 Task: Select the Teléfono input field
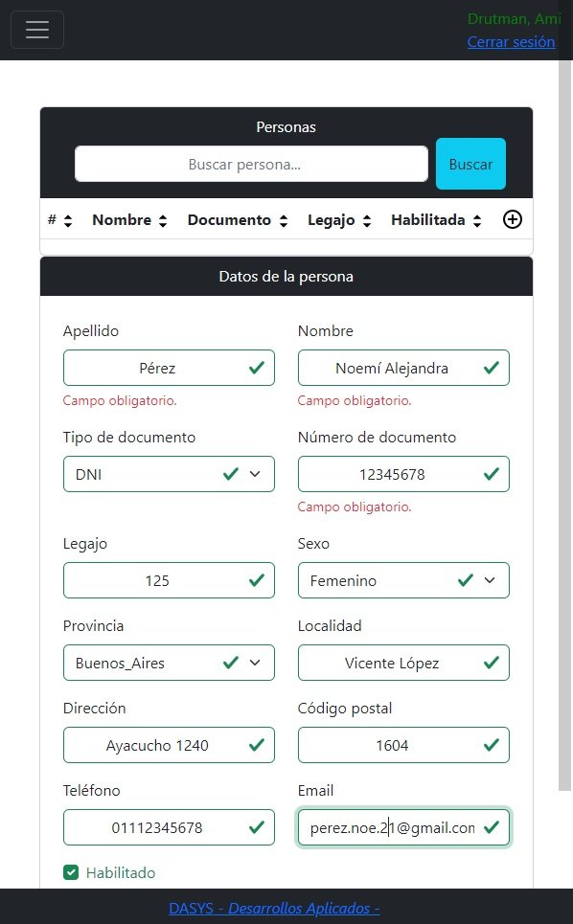tap(169, 828)
